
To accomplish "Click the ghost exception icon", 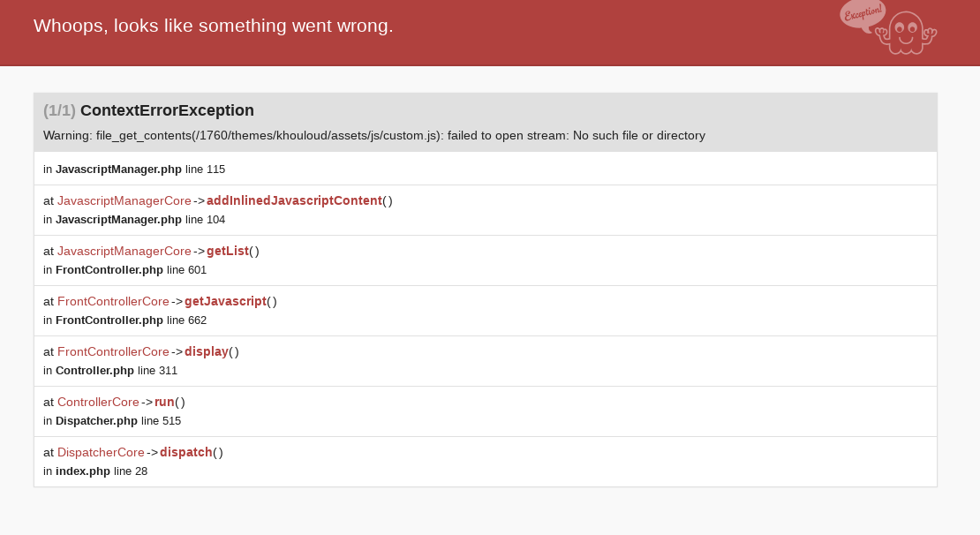I will (x=906, y=33).
